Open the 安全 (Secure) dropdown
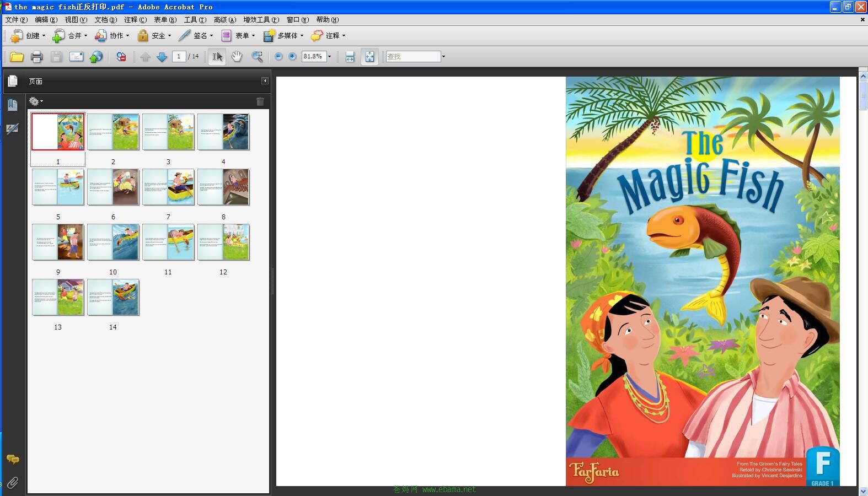 [x=154, y=36]
